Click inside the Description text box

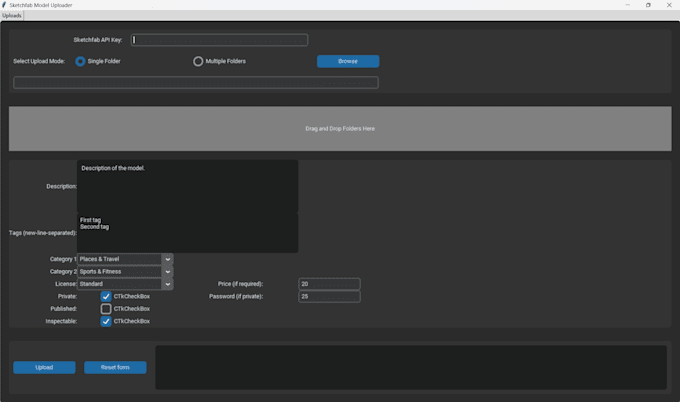coord(187,186)
